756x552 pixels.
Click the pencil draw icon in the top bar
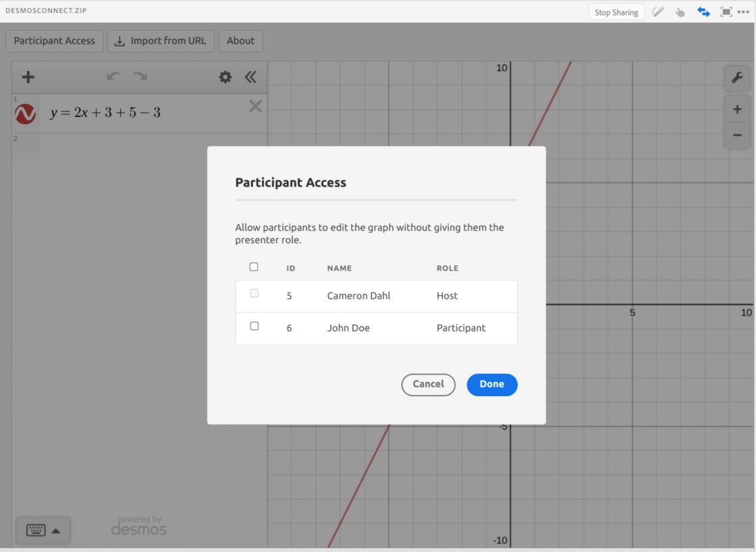(x=658, y=12)
